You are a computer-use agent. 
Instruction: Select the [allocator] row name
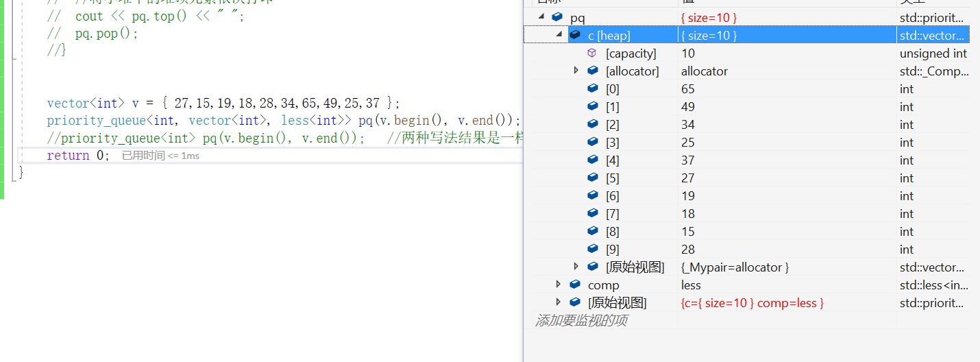tap(633, 71)
